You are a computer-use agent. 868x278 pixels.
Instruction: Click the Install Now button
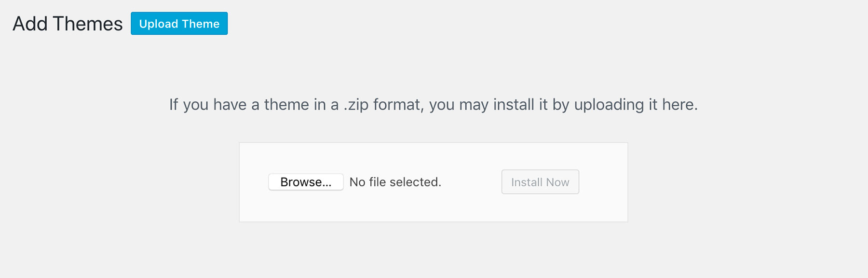(x=540, y=182)
